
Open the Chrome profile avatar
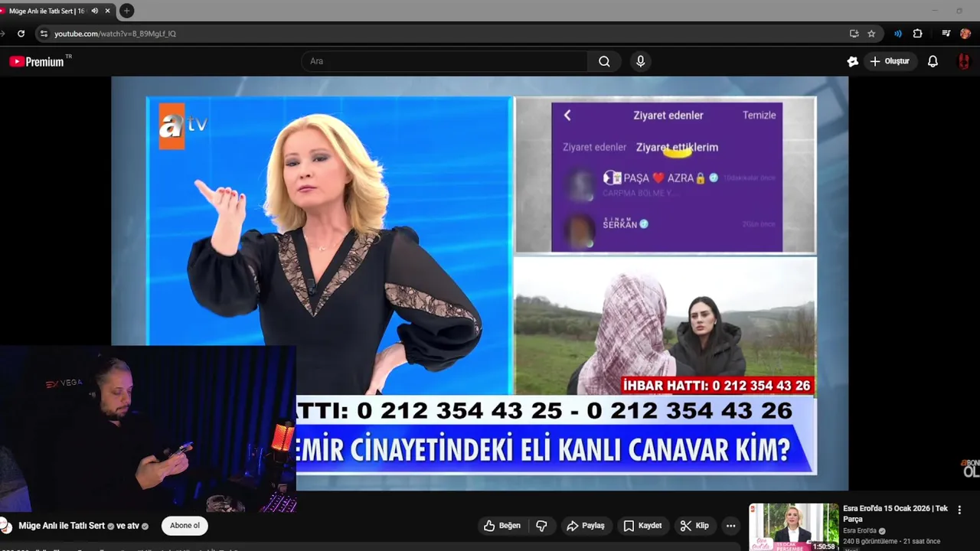(965, 34)
